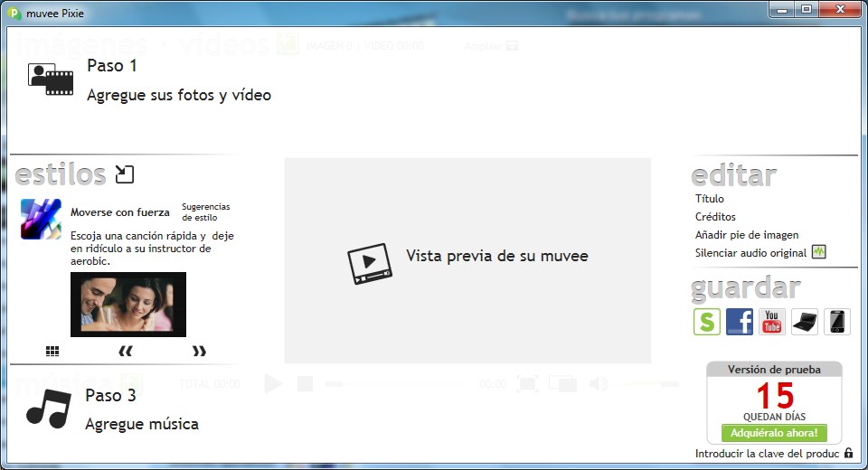Image resolution: width=868 pixels, height=470 pixels.
Task: Open Título editing option
Action: click(710, 199)
